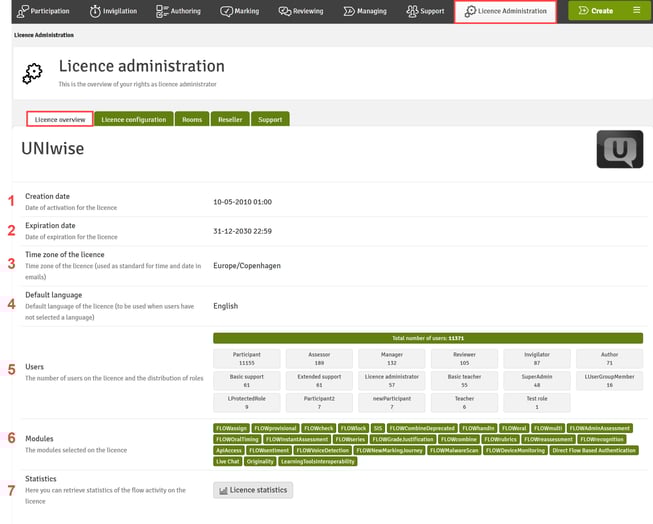Switch to Licence configuration tab
The height and width of the screenshot is (524, 653).
pyautogui.click(x=133, y=119)
